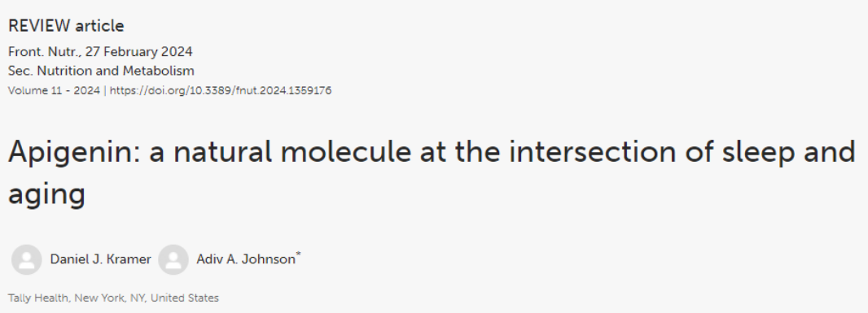Image resolution: width=868 pixels, height=313 pixels.
Task: Click the word sleep in title
Action: [x=755, y=153]
